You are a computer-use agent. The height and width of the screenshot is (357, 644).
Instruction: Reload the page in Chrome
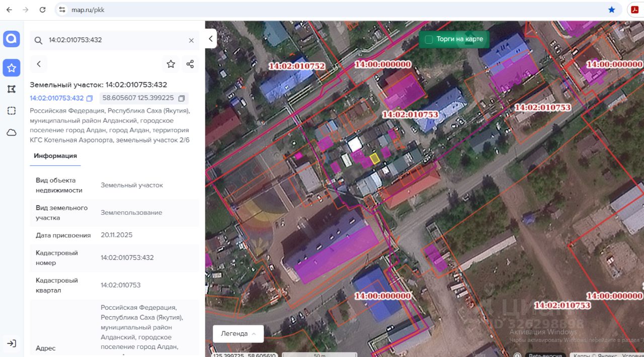pyautogui.click(x=43, y=10)
